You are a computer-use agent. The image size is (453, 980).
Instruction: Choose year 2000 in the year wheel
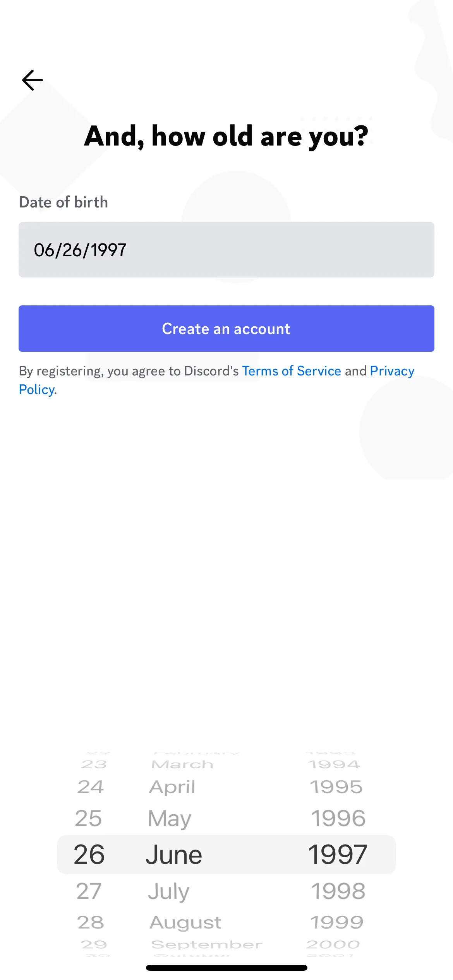pyautogui.click(x=333, y=944)
